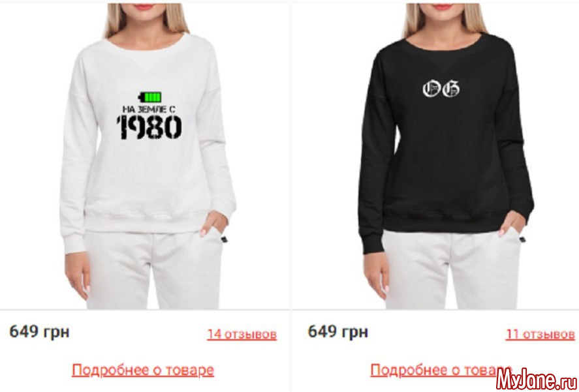Viewport: 579px width, 392px height.
Task: Click the green battery icon on white sweatshirt
Action: (150, 97)
